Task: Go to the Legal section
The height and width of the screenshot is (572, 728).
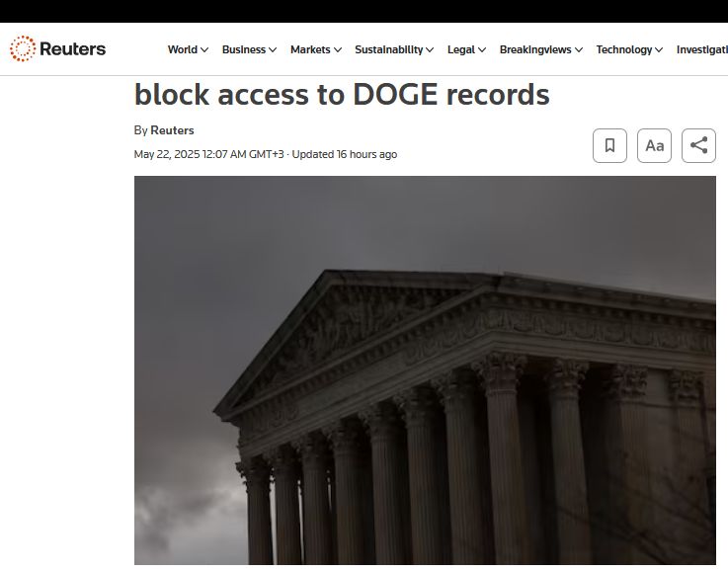Action: coord(461,49)
